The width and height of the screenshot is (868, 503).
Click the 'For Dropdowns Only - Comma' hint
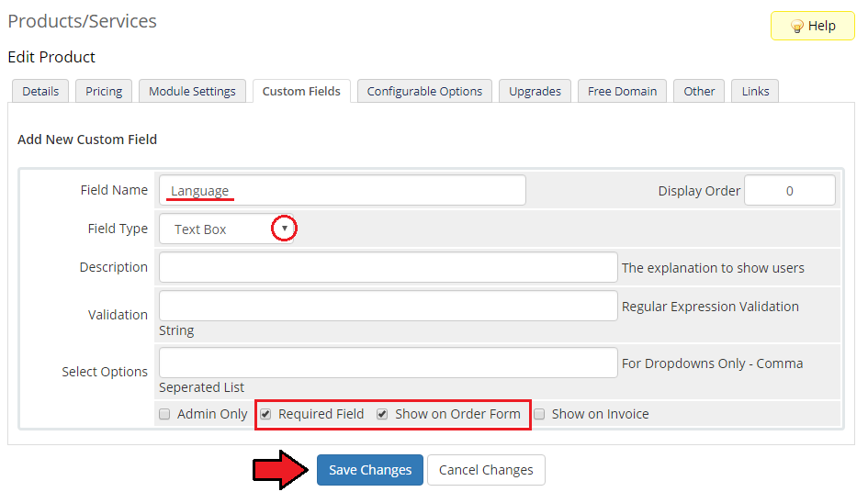tap(713, 363)
